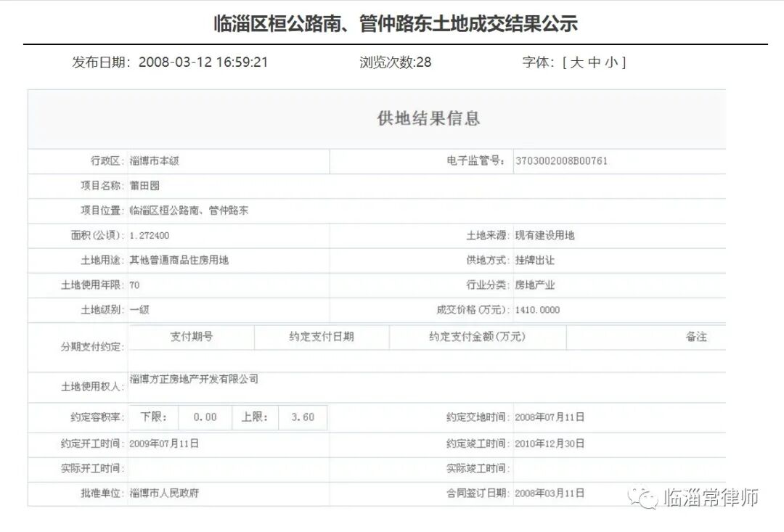Click the table heading 供地结果信息

coord(428,118)
